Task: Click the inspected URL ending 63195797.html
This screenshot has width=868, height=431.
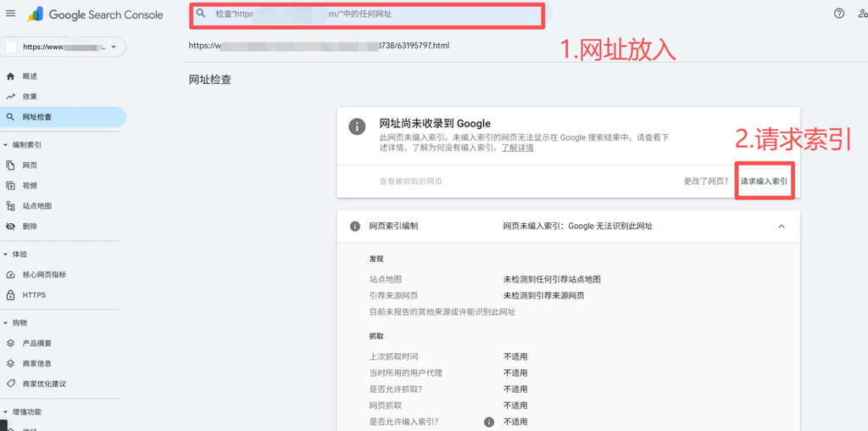Action: [x=319, y=46]
